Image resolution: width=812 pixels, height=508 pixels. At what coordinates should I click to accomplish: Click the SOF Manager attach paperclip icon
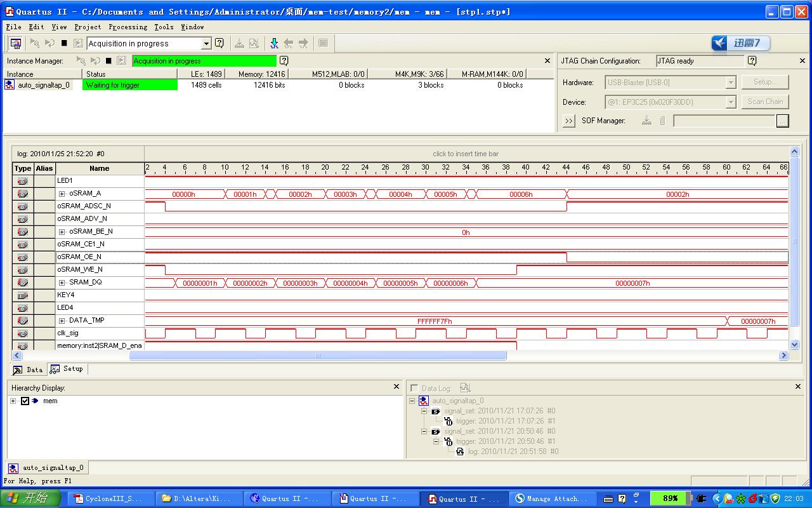pos(662,121)
